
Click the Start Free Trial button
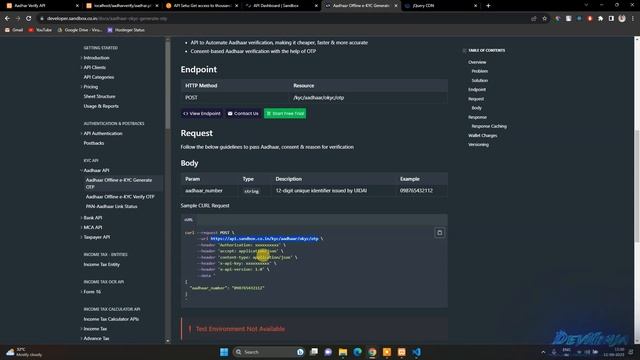pyautogui.click(x=285, y=113)
